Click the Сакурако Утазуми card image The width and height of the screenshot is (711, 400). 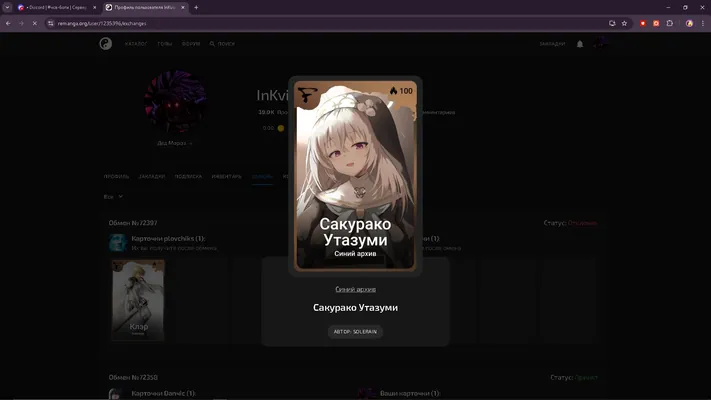click(x=355, y=176)
